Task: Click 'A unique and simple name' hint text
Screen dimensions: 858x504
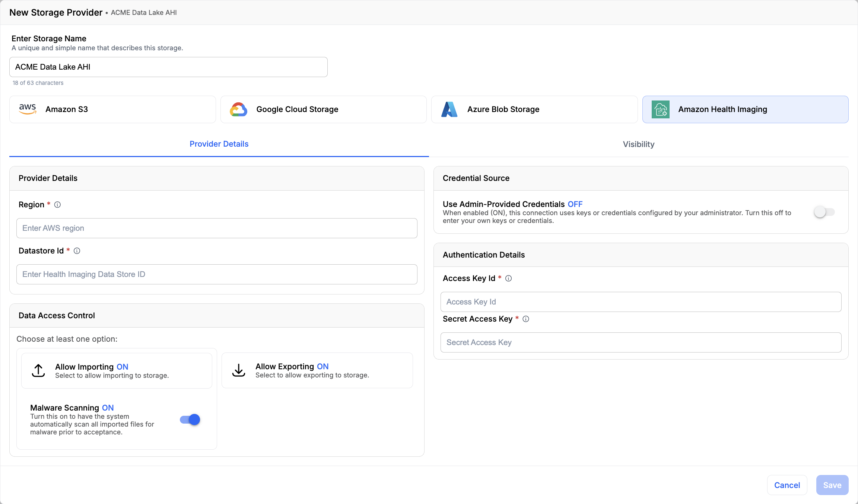Action: click(x=97, y=48)
